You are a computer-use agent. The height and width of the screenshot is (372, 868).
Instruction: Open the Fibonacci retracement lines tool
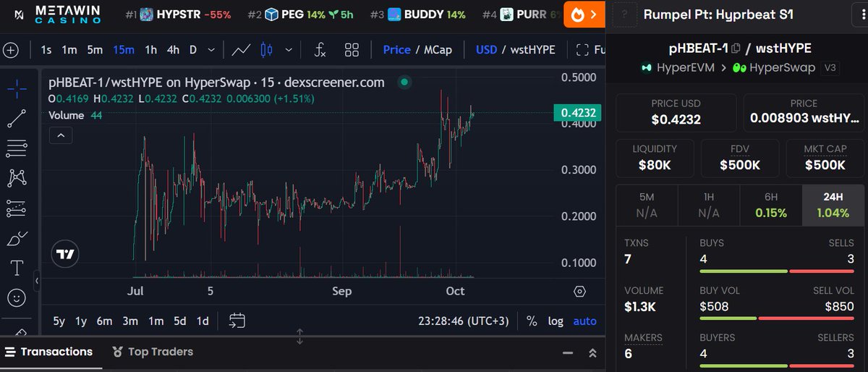pyautogui.click(x=17, y=148)
